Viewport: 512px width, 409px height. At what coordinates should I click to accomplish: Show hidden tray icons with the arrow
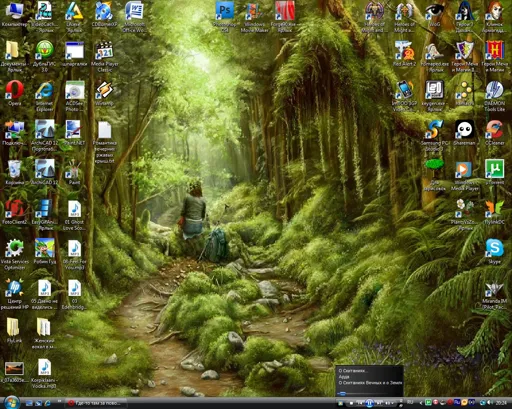point(421,403)
